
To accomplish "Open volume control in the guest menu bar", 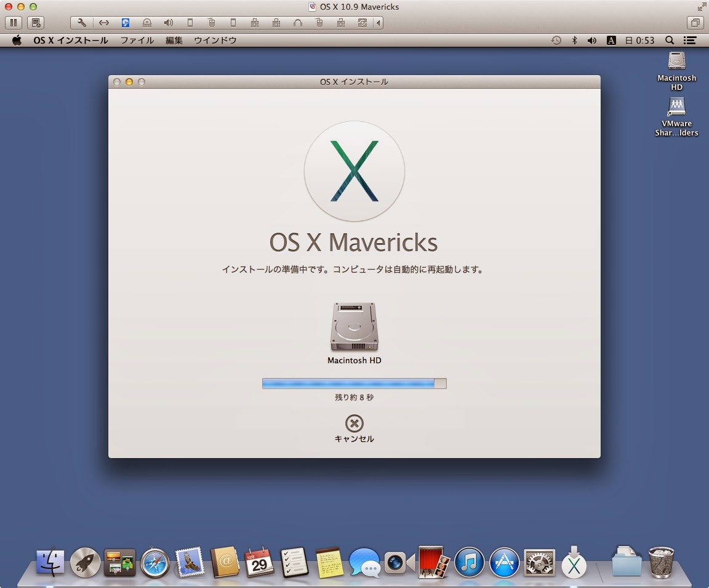I will pos(592,40).
